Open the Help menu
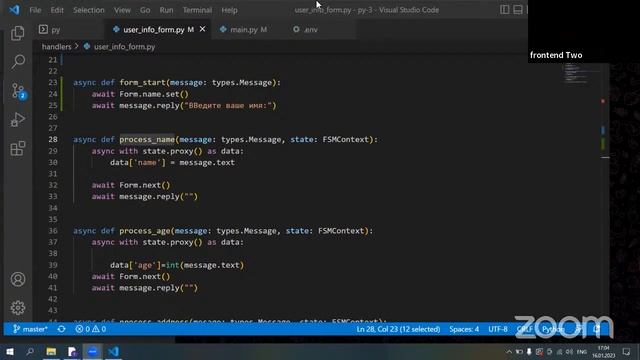 tap(229, 10)
